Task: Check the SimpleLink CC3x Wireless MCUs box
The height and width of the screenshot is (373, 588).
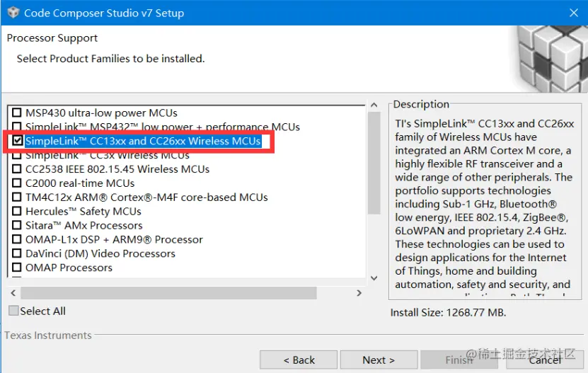Action: 17,155
